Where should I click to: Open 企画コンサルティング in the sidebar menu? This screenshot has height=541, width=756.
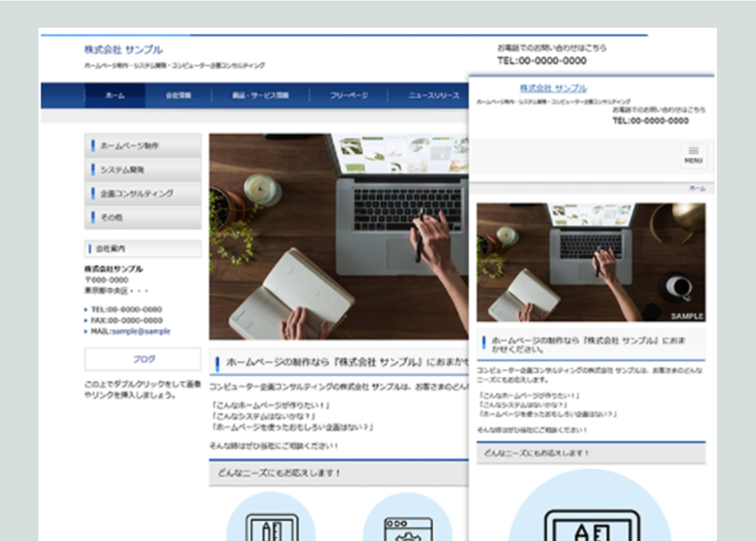point(143,193)
